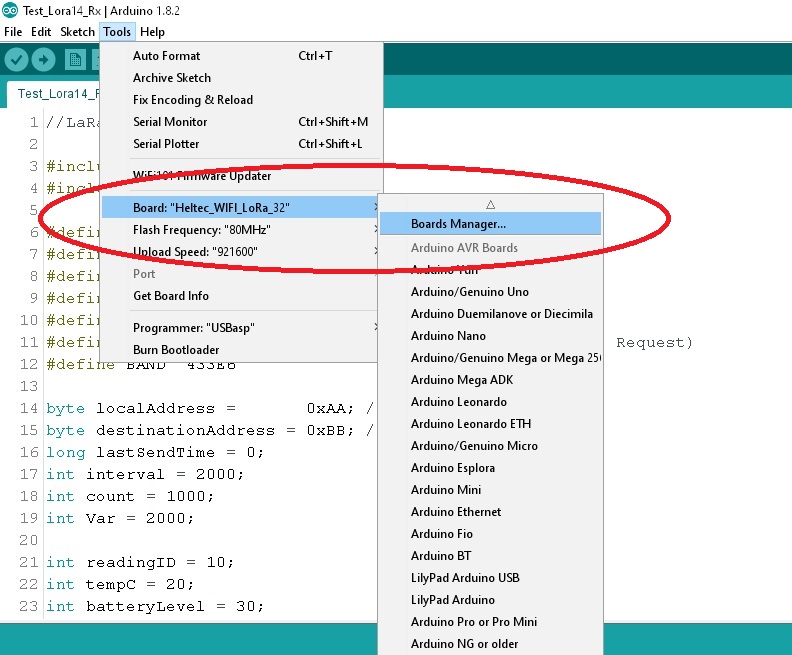The height and width of the screenshot is (655, 792).
Task: Expand Flash Frequency 80MHz submenu
Action: 240,230
